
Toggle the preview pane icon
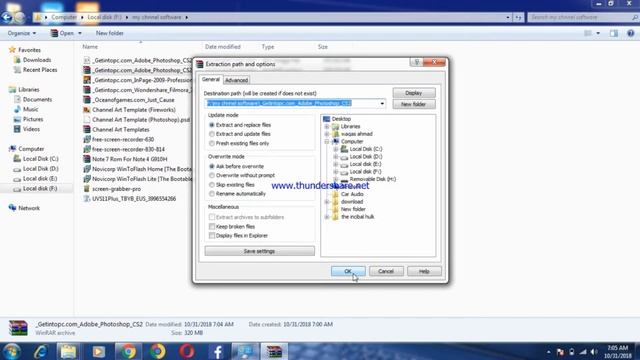click(614, 33)
